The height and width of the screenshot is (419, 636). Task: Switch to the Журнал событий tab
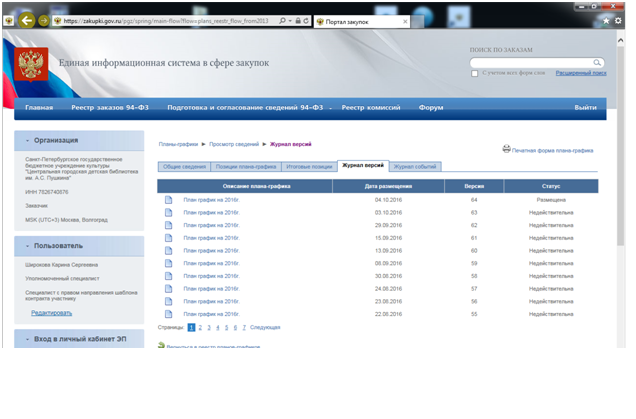pyautogui.click(x=415, y=167)
